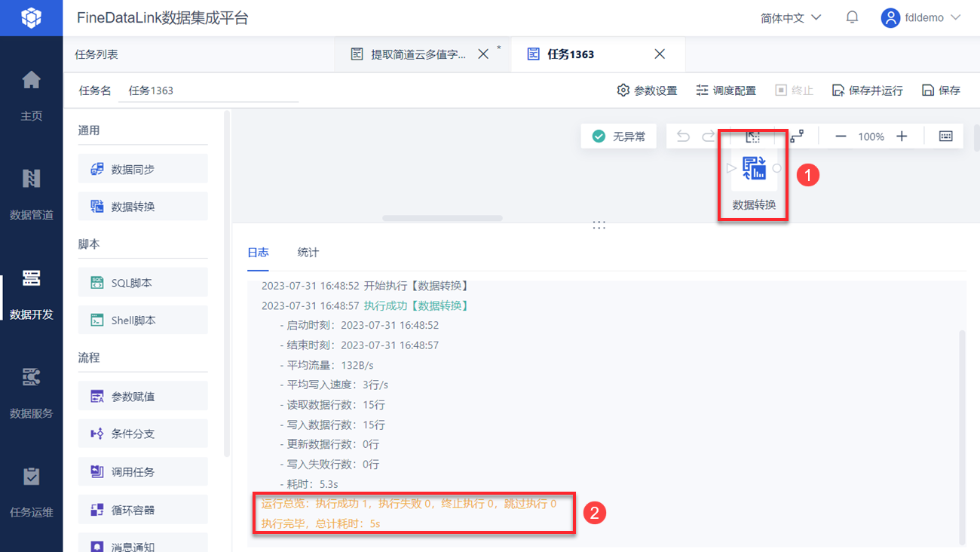The height and width of the screenshot is (552, 980).
Task: Open the 主页 home section
Action: tap(31, 95)
